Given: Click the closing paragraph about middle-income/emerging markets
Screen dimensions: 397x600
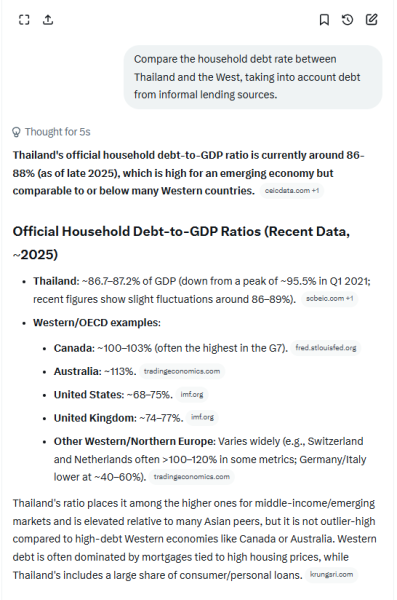Looking at the screenshot, I should [x=194, y=539].
